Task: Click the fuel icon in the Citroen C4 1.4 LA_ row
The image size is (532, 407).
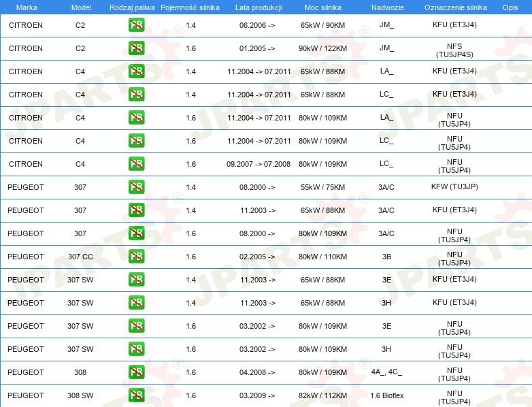Action: (x=136, y=71)
